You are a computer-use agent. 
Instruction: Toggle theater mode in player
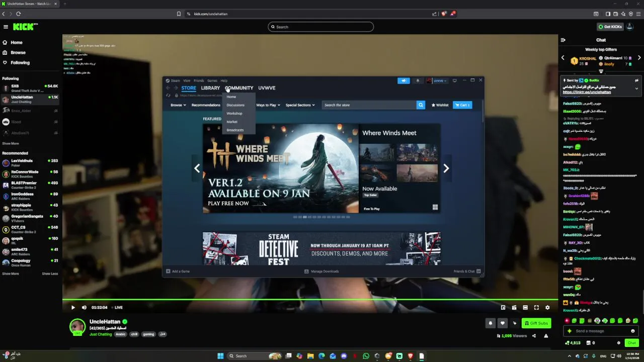(x=525, y=307)
